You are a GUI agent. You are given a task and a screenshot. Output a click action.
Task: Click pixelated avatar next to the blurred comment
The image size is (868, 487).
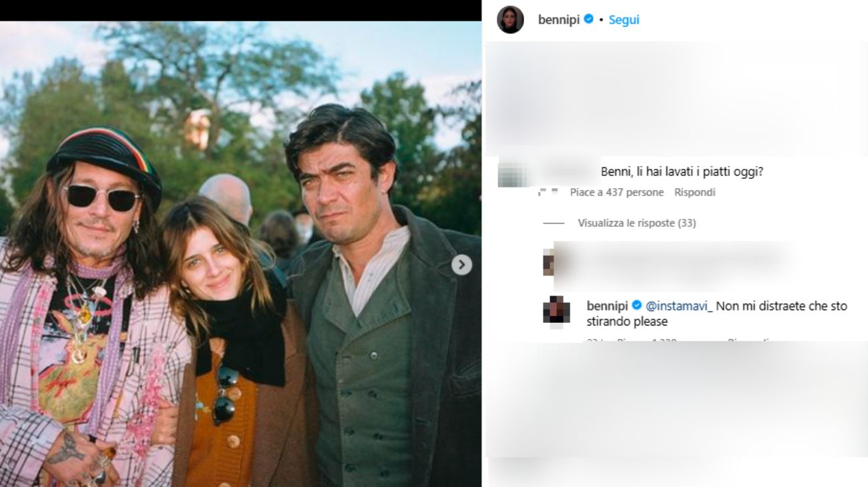click(x=549, y=262)
